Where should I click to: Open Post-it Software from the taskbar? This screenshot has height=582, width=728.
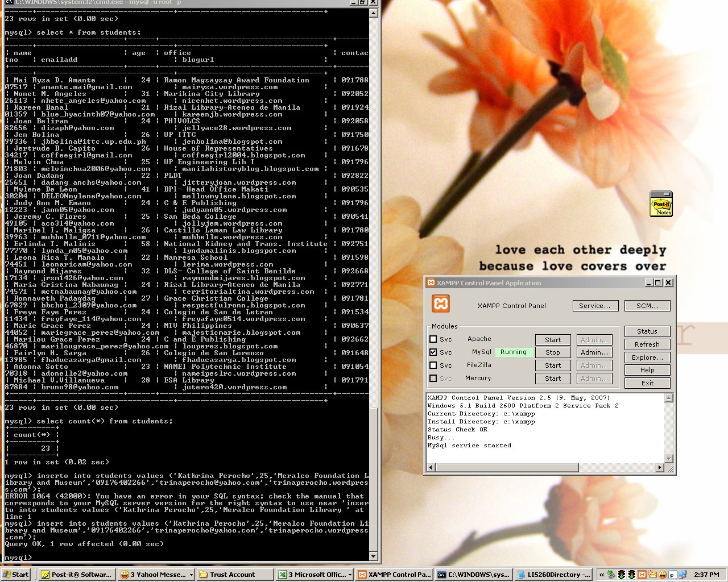(77, 575)
